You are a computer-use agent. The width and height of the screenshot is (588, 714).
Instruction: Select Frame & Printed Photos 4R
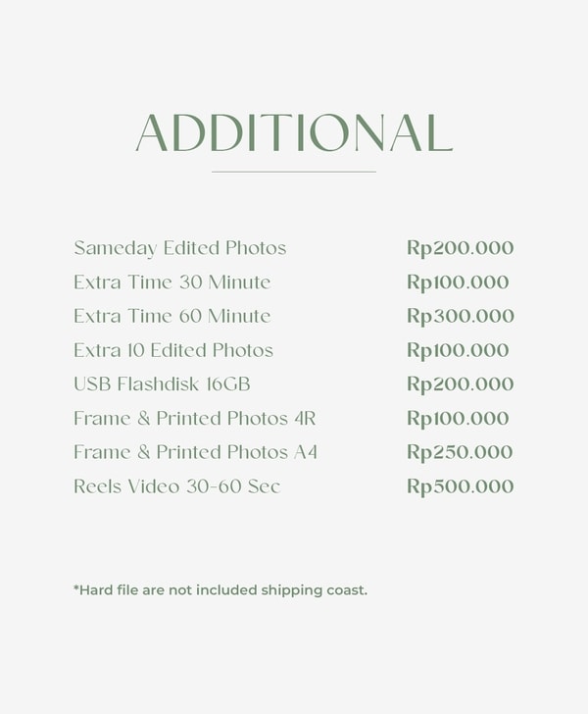[195, 418]
